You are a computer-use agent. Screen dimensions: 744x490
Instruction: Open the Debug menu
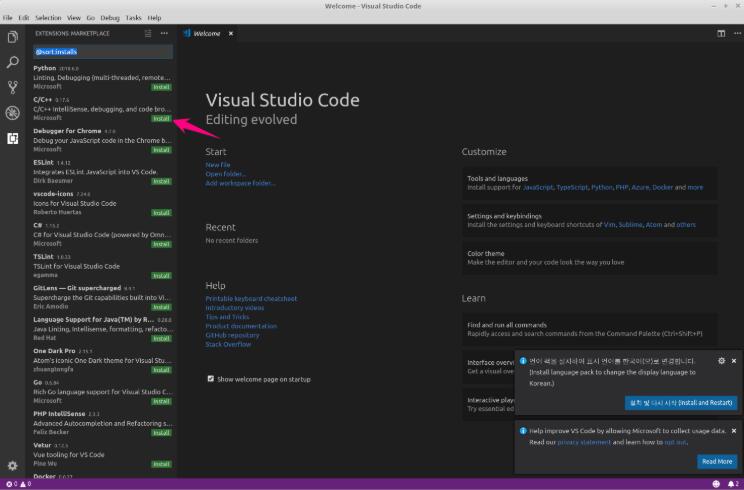click(x=110, y=18)
